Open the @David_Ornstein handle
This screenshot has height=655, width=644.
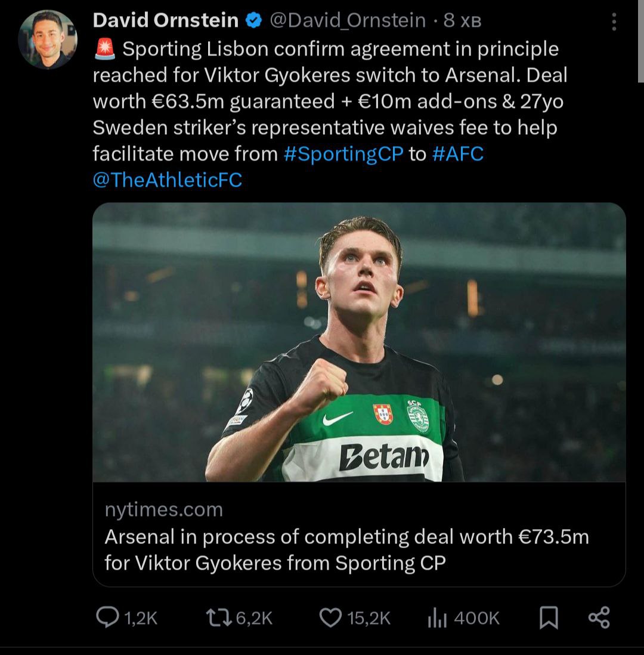point(348,21)
